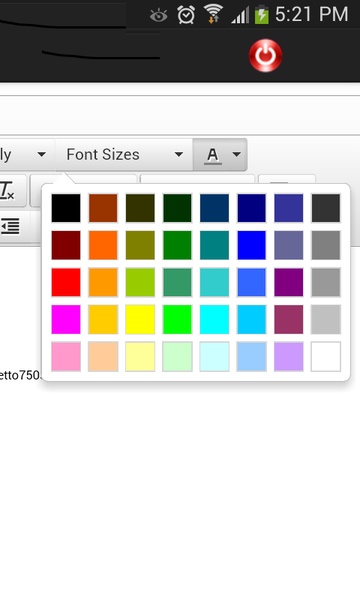Image resolution: width=360 pixels, height=600 pixels.
Task: Select the purple color swatch
Action: [288, 282]
